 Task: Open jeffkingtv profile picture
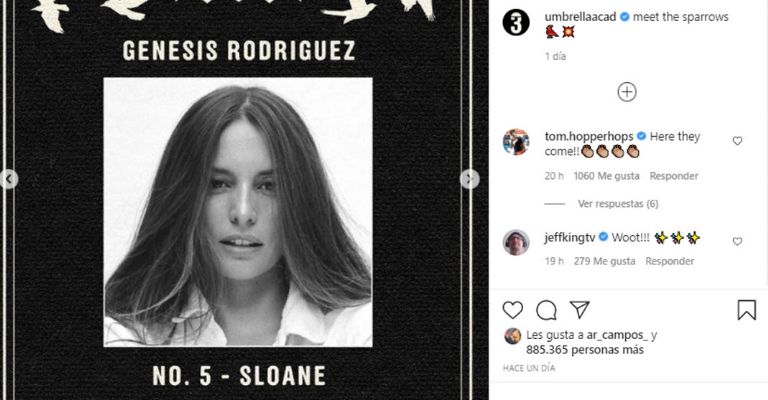coord(516,242)
